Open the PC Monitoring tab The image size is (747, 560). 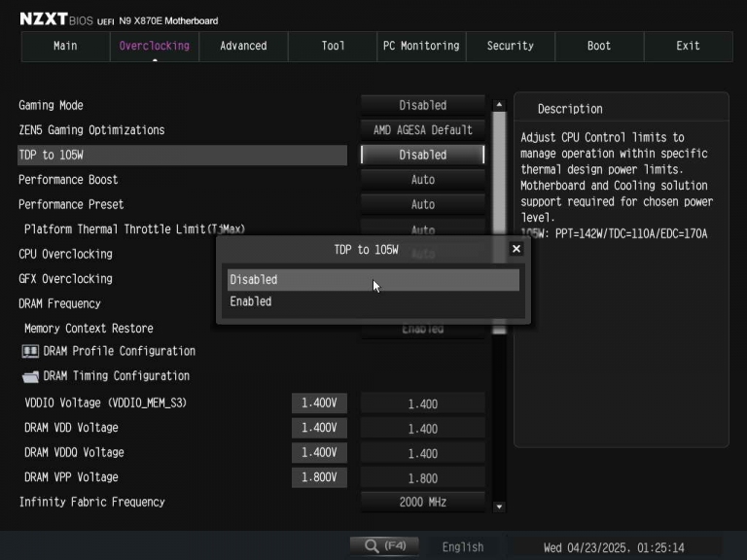click(421, 47)
